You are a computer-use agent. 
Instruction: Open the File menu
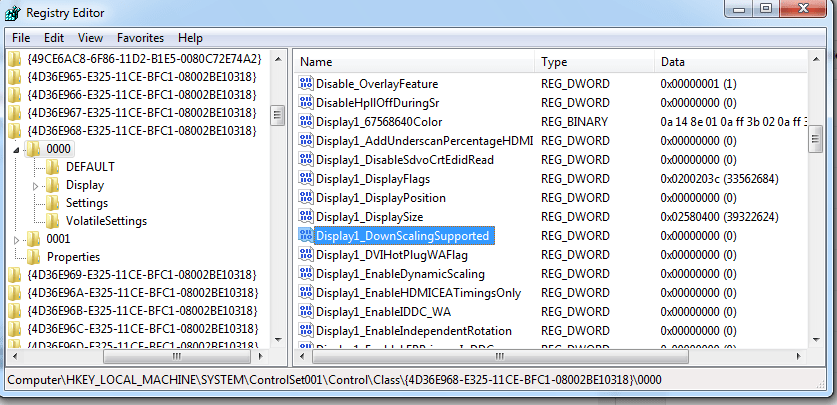(21, 38)
